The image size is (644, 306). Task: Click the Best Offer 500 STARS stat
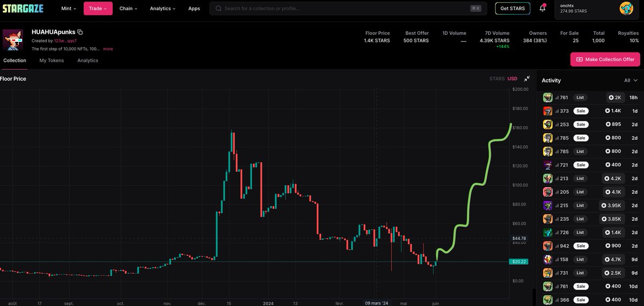(417, 37)
